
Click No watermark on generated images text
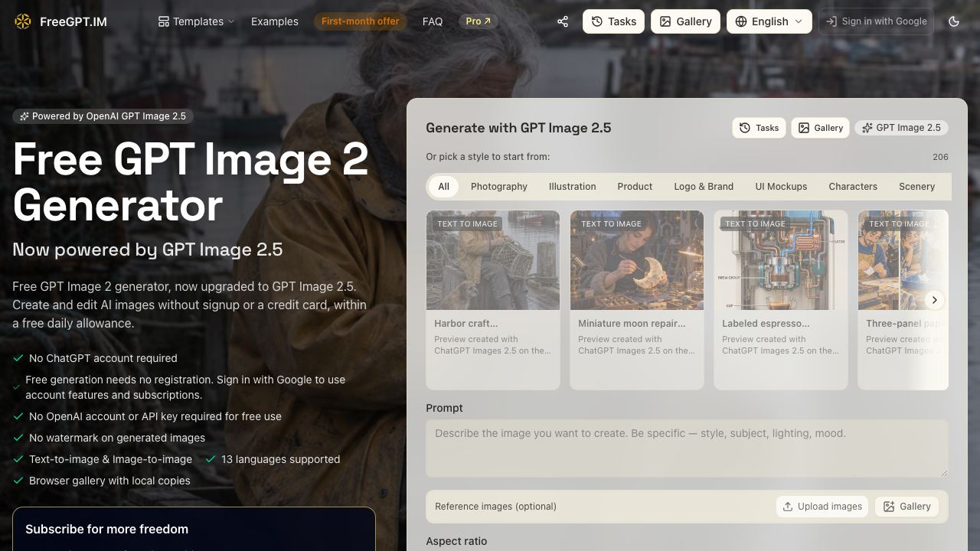tap(117, 438)
